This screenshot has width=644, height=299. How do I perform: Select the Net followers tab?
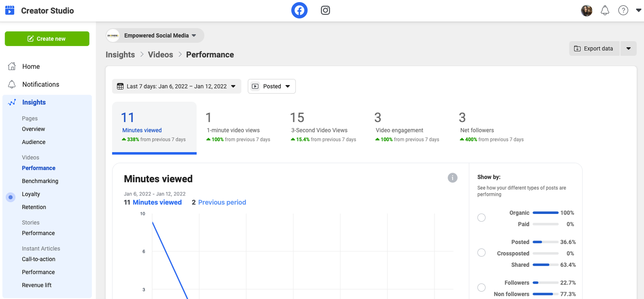pyautogui.click(x=492, y=128)
